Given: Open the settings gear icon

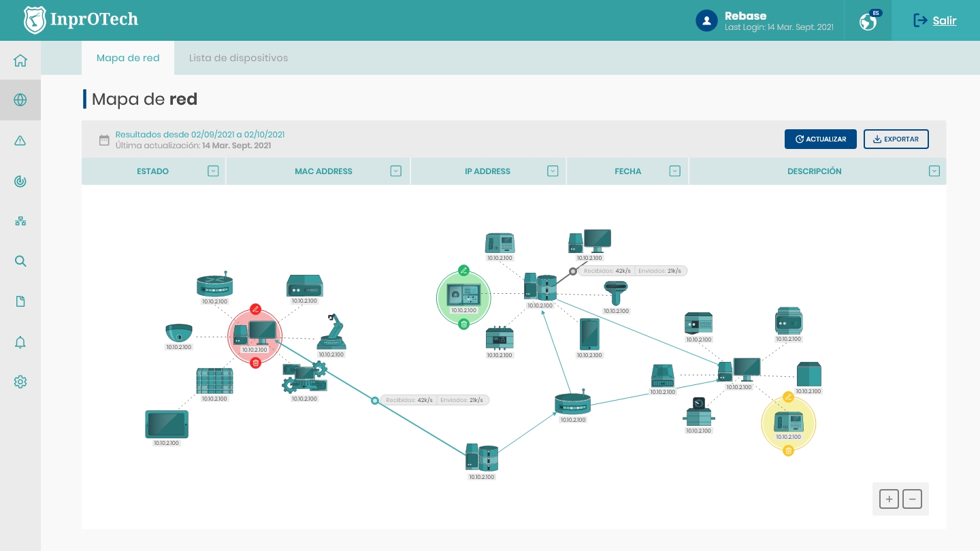Looking at the screenshot, I should pos(20,382).
